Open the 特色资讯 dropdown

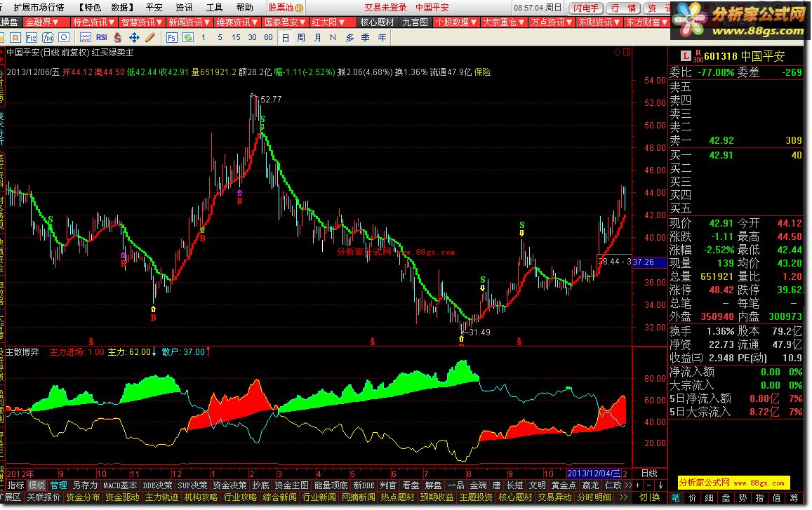coord(94,22)
